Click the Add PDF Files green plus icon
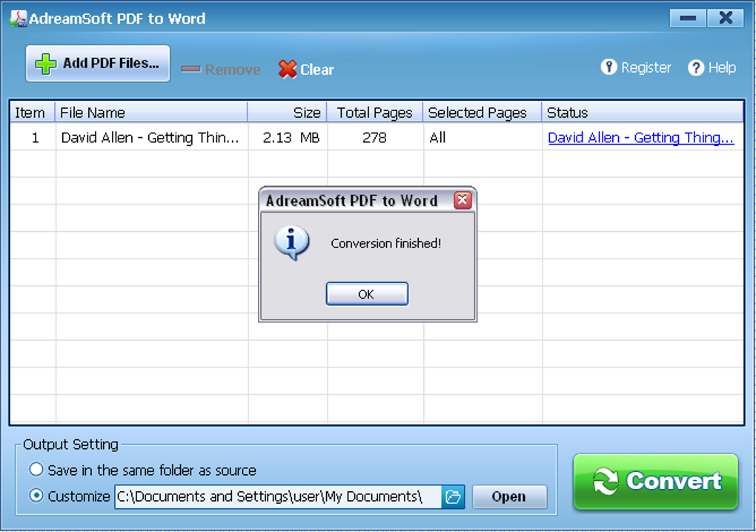The image size is (756, 532). (45, 63)
